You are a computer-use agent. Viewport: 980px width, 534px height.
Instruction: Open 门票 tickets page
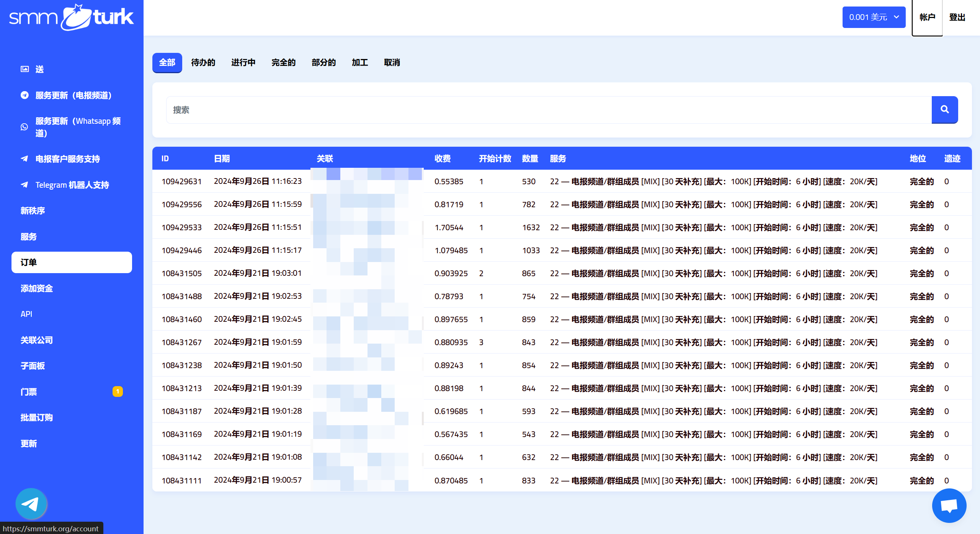29,392
